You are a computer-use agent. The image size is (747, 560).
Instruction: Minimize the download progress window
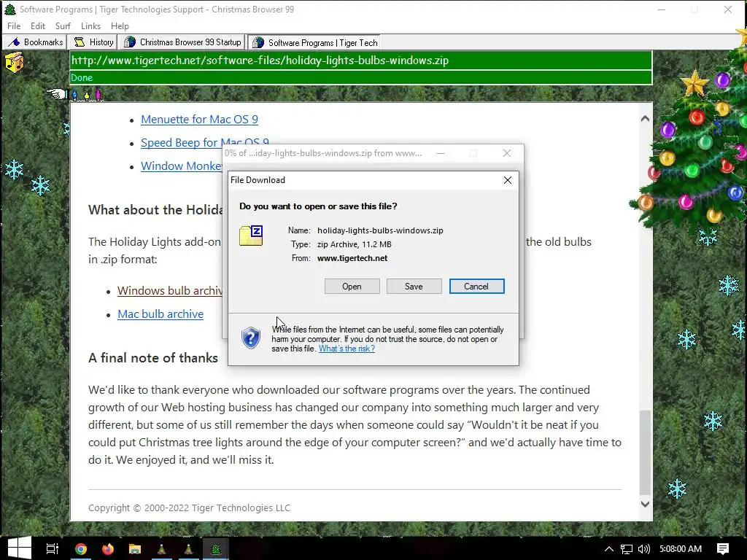point(441,153)
